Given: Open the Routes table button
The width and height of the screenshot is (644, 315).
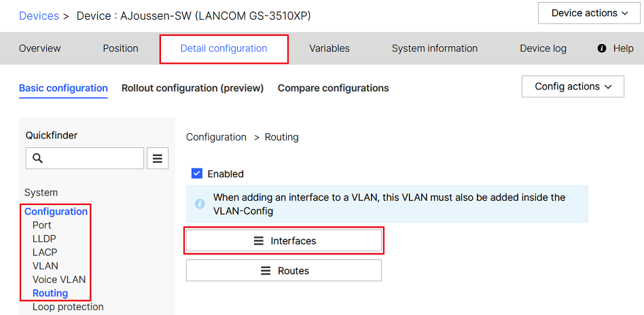Looking at the screenshot, I should [x=284, y=271].
